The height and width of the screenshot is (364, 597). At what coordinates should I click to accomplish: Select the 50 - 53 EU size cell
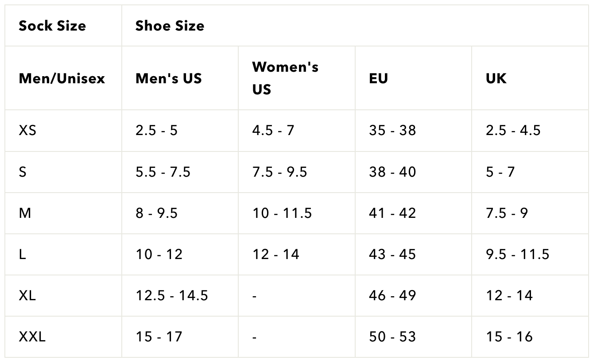click(414, 337)
